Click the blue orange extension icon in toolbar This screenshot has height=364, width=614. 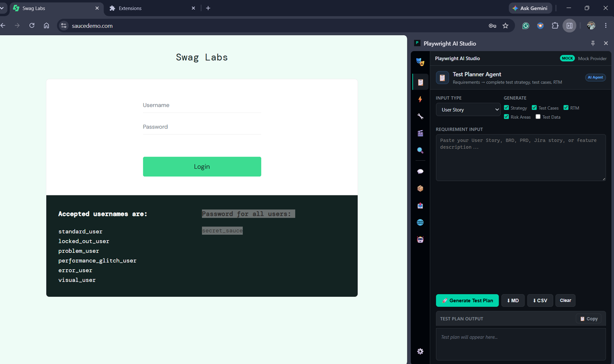(x=540, y=26)
